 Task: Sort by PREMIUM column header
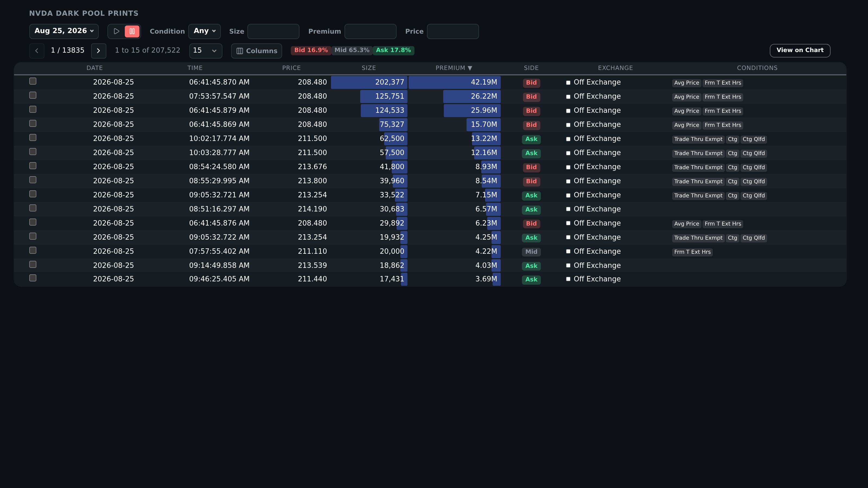(x=454, y=68)
